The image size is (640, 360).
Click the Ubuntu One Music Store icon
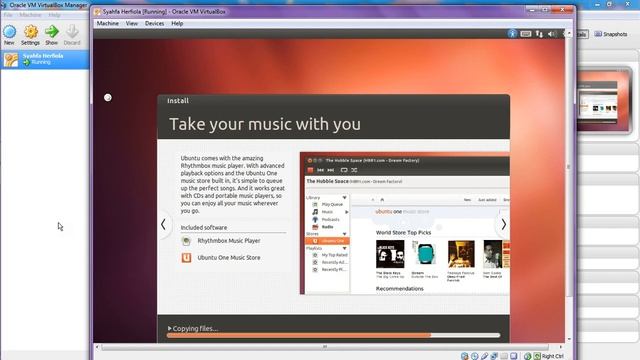186,258
